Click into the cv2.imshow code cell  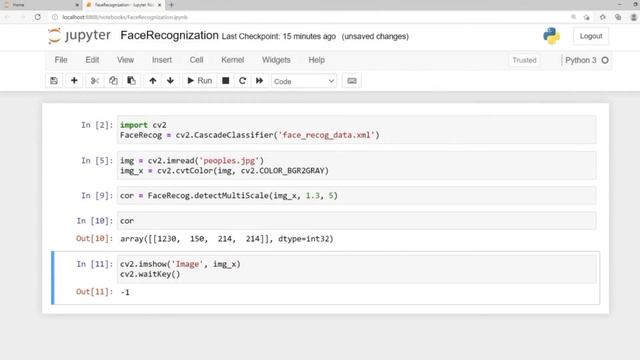point(356,269)
